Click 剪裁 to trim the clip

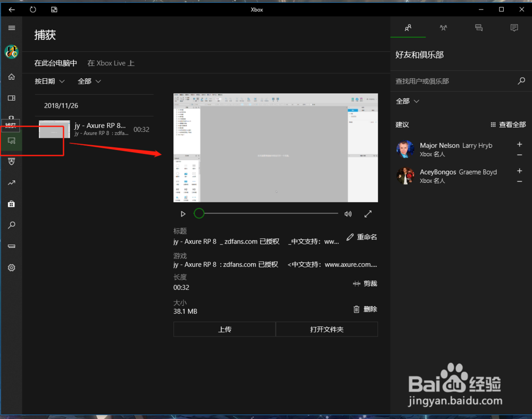pyautogui.click(x=365, y=283)
